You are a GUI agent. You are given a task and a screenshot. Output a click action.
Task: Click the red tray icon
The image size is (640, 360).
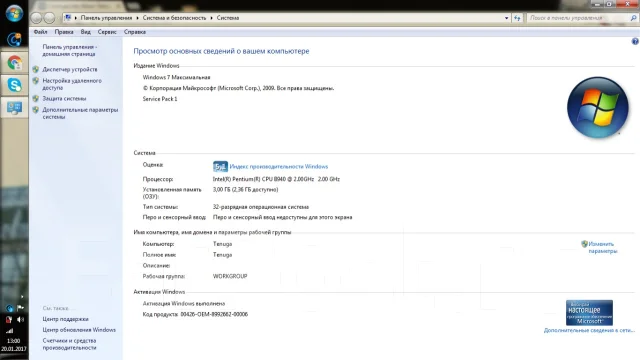click(9, 320)
